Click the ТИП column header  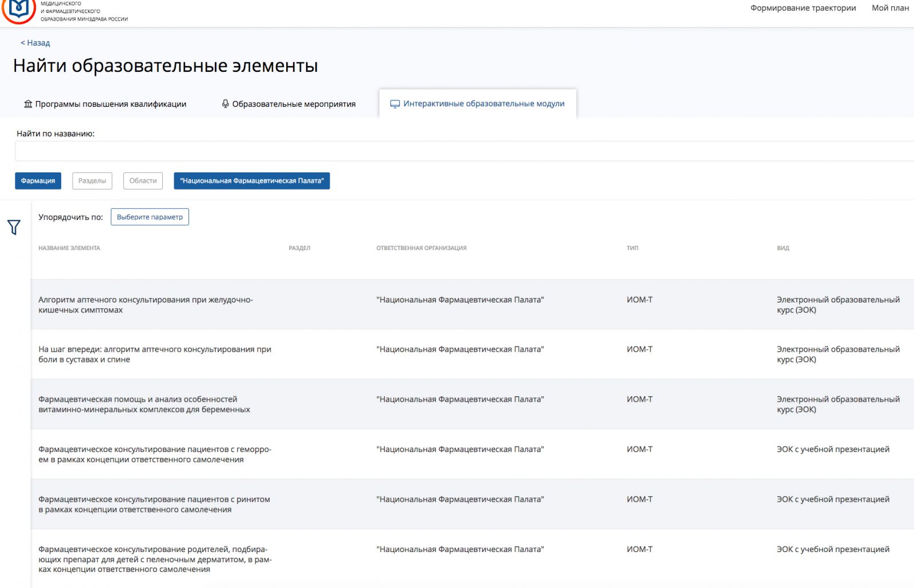click(x=632, y=248)
